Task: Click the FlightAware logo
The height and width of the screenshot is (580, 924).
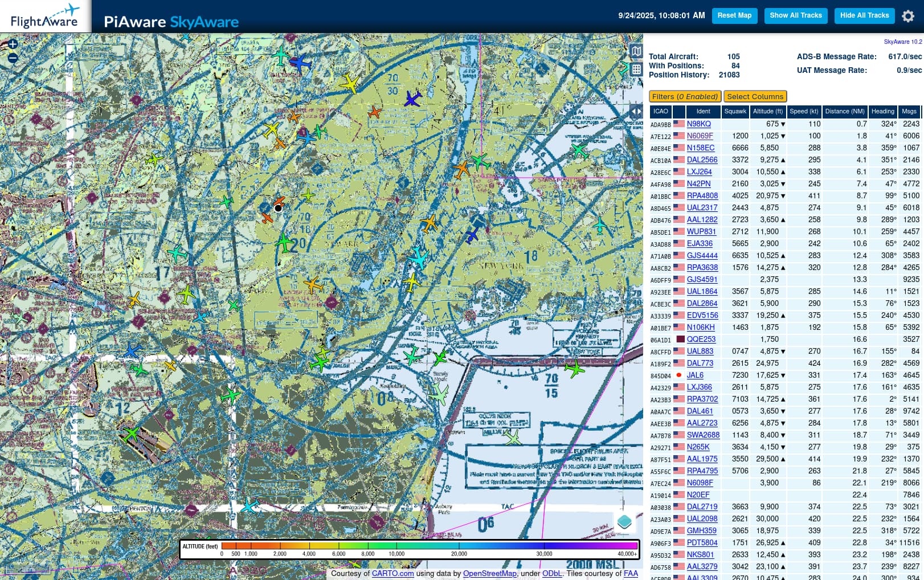Action: click(45, 17)
